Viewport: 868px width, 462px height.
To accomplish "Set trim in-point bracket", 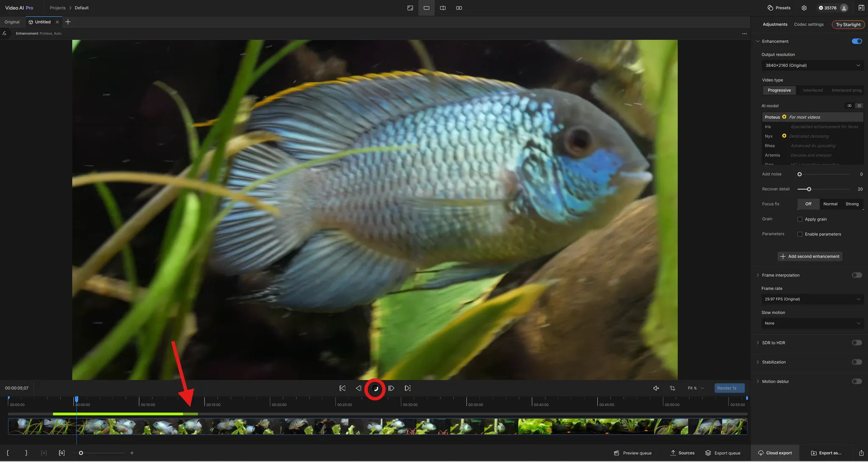I will click(8, 453).
